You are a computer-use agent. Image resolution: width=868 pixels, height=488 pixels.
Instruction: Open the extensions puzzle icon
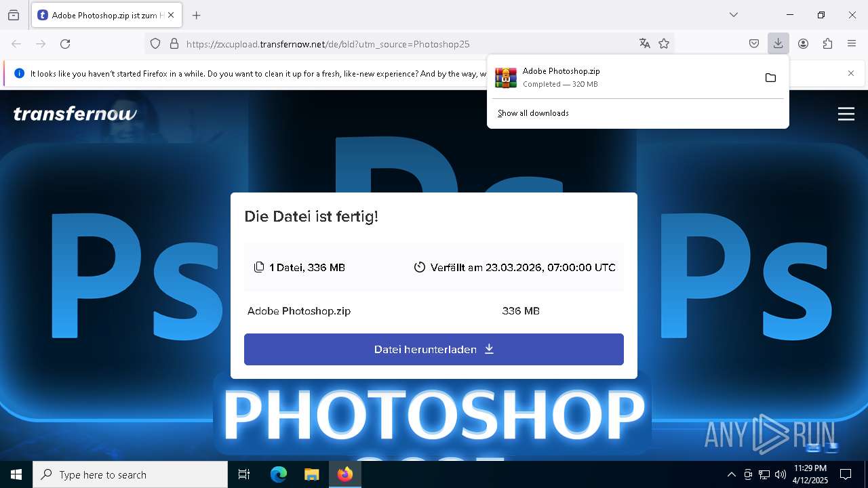pos(827,44)
